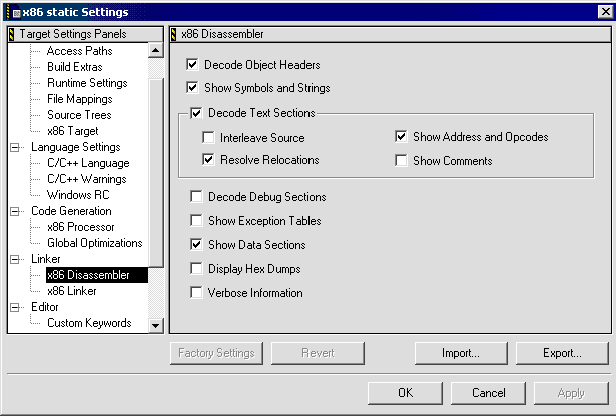Click the Apply button

pos(571,393)
